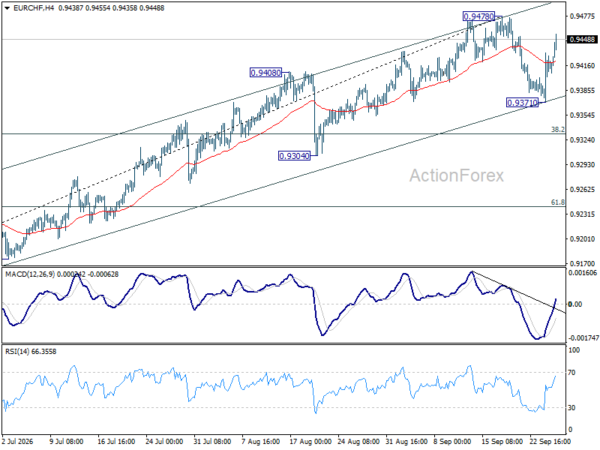Click the current price tag 0.94488
The height and width of the screenshot is (450, 600).
(x=582, y=39)
